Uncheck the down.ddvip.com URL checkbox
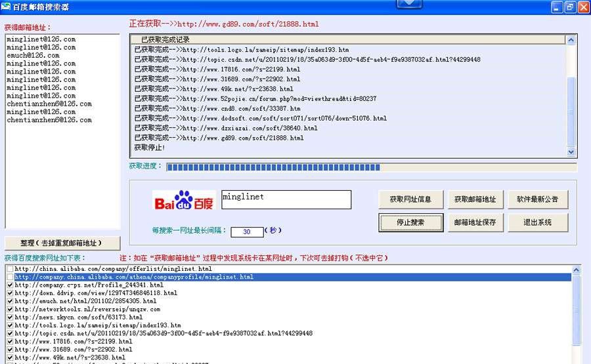 10,293
